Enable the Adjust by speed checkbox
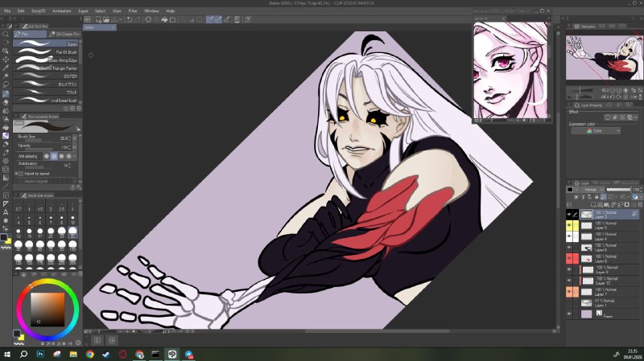Image resolution: width=644 pixels, height=361 pixels. pyautogui.click(x=21, y=174)
